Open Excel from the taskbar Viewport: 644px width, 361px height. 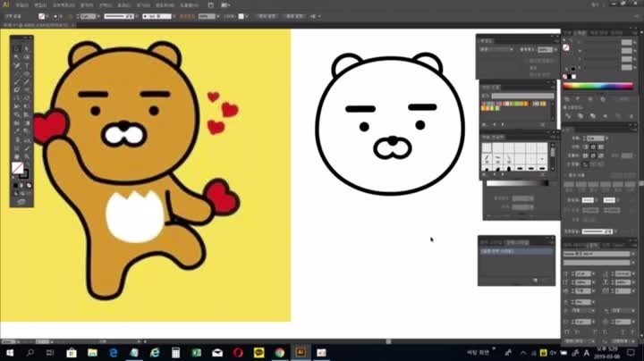pyautogui.click(x=196, y=352)
